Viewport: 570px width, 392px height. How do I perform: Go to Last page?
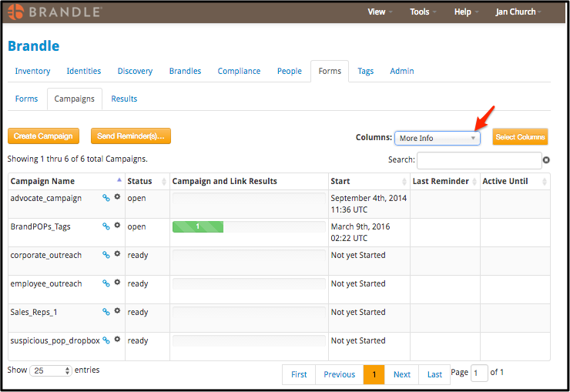[434, 374]
